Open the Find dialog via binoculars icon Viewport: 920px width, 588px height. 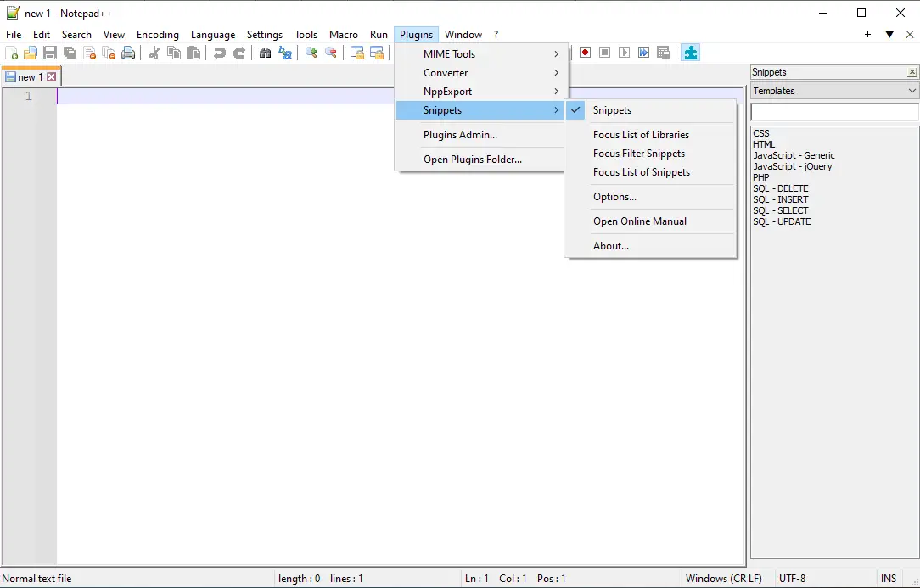tap(264, 52)
